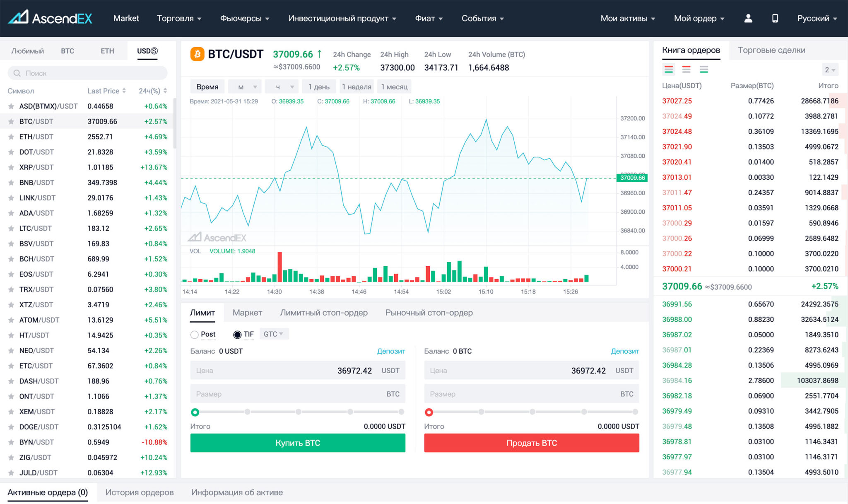Click the symbol Поиск search field
Screen dimensions: 848x504
point(87,73)
